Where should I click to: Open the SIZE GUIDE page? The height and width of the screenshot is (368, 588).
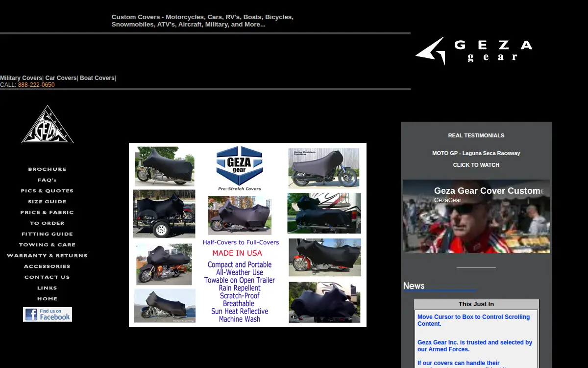point(47,202)
